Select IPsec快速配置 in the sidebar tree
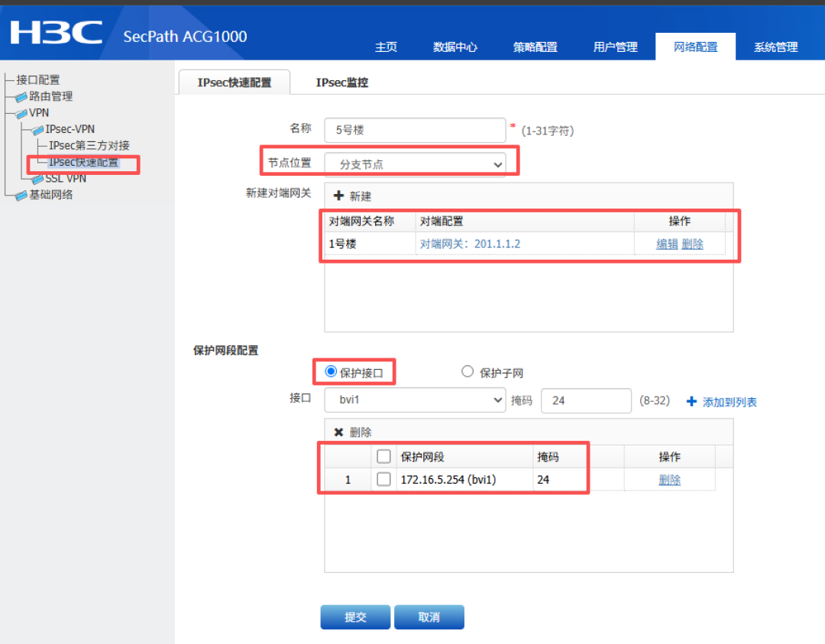 click(84, 162)
